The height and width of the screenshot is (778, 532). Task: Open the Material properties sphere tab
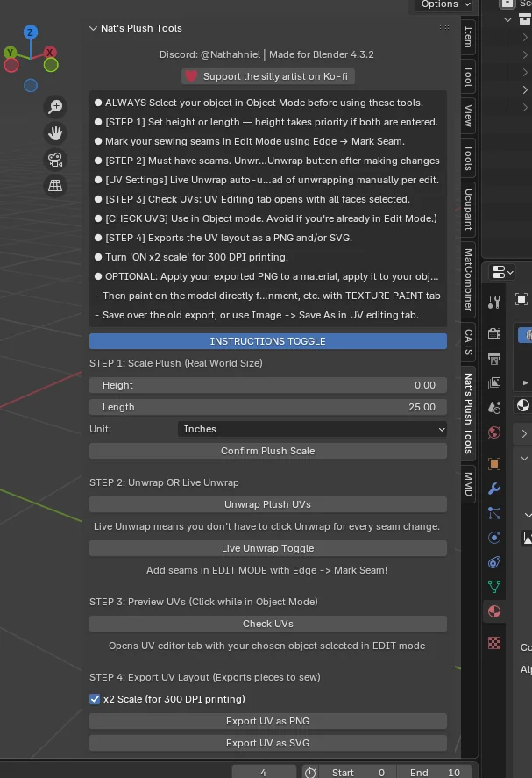coord(494,611)
